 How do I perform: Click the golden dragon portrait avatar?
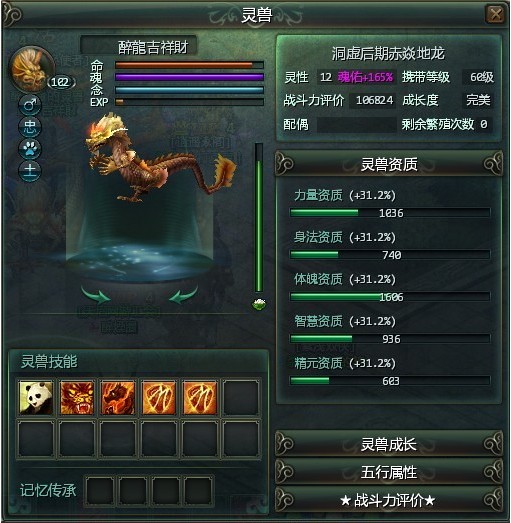31,68
